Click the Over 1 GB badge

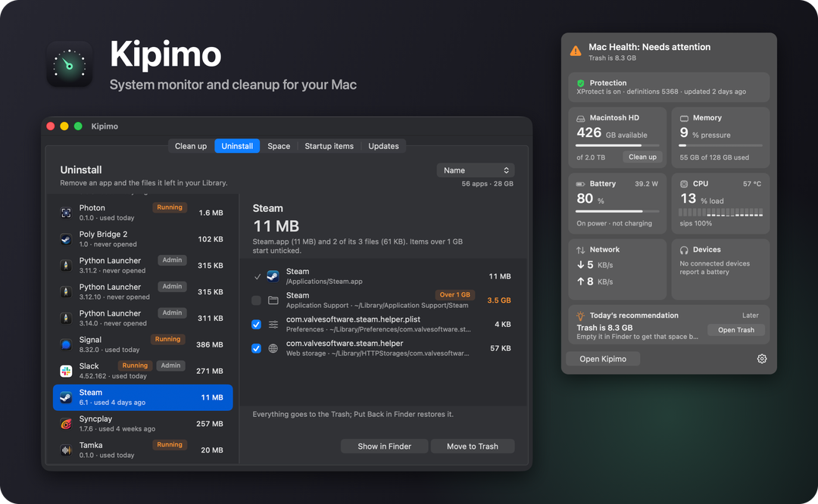pyautogui.click(x=455, y=295)
